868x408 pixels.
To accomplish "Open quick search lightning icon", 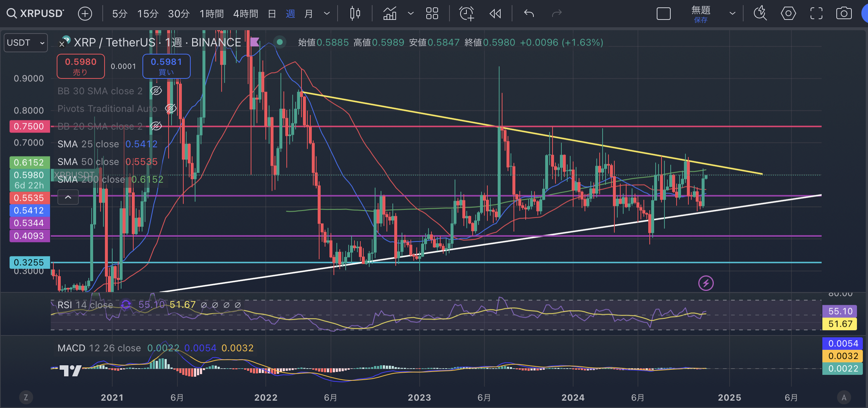I will [760, 14].
